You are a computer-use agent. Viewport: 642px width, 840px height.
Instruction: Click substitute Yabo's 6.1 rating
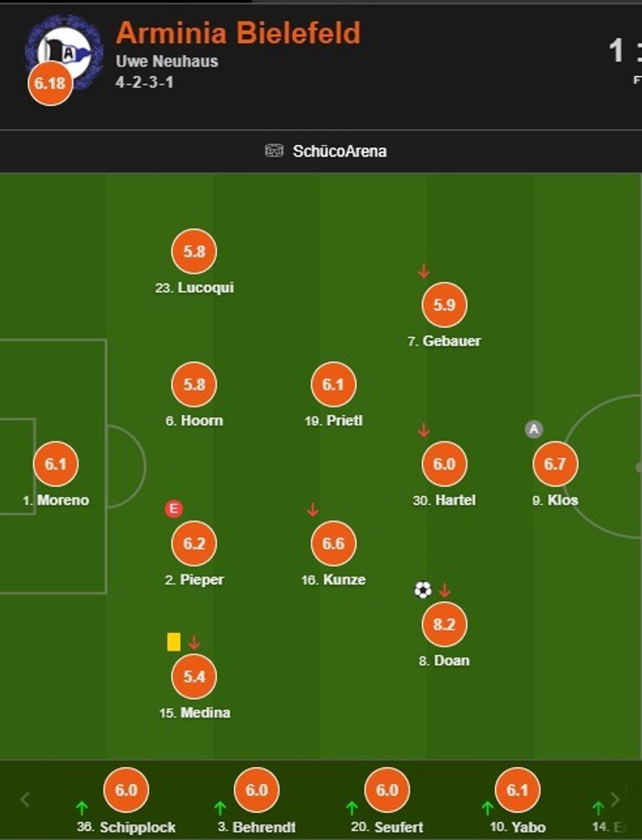tap(518, 790)
